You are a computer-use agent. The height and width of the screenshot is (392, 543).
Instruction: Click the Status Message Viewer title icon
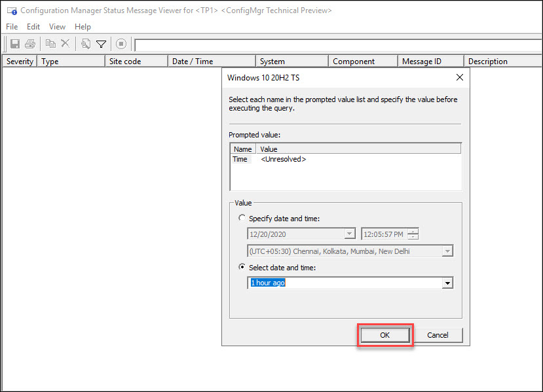12,10
